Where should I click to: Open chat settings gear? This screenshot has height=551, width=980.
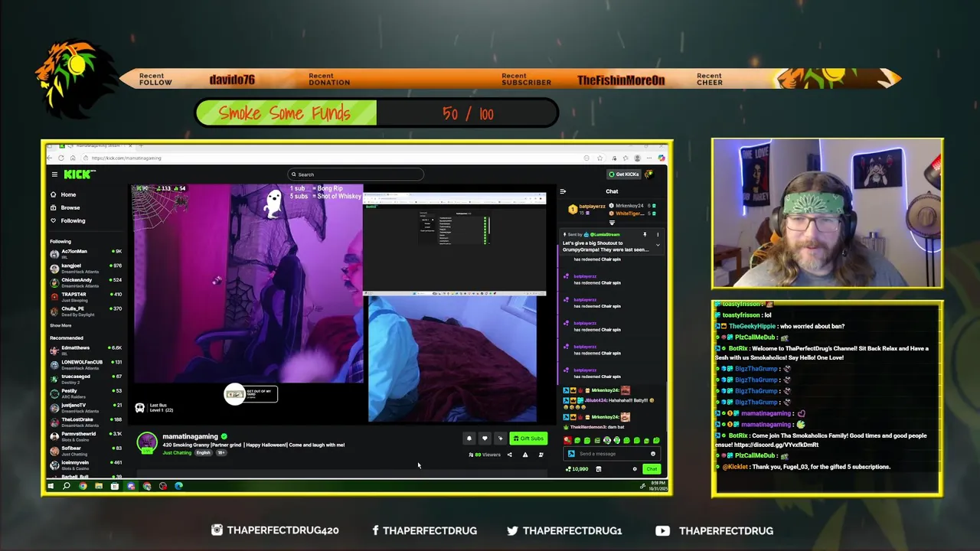click(x=635, y=469)
